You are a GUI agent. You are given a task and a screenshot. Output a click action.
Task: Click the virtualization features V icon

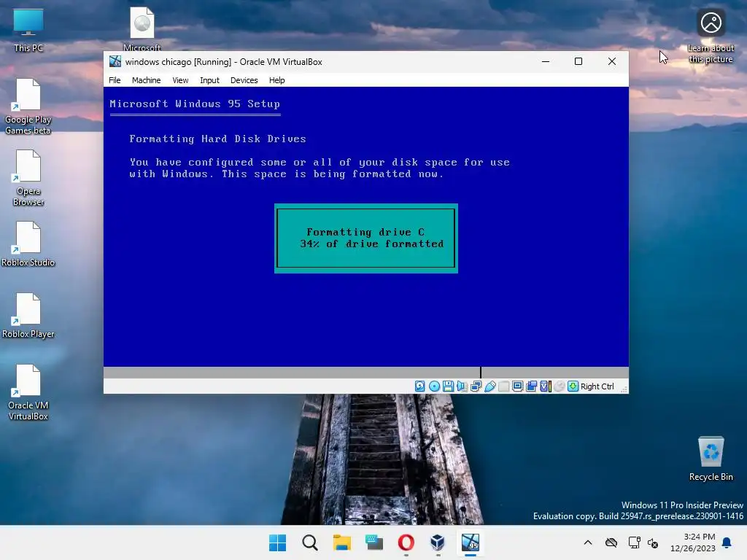pos(546,386)
